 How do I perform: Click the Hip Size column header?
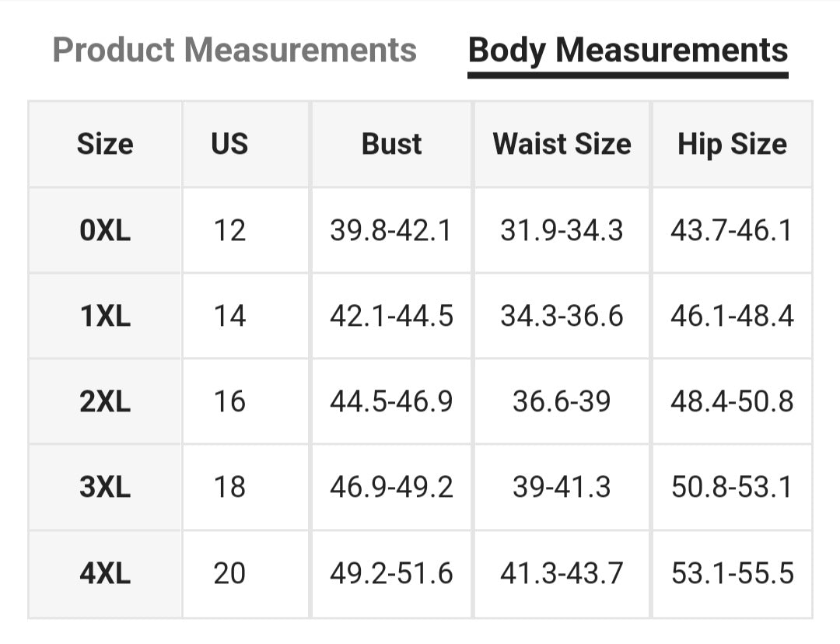pos(732,144)
